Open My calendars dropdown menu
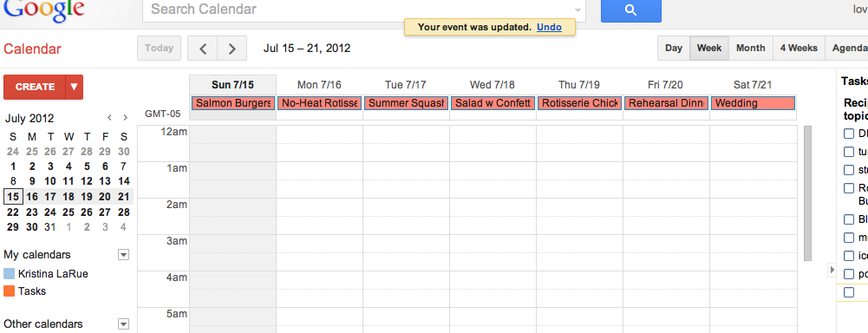Viewport: 868px width, 333px height. pyautogui.click(x=123, y=254)
